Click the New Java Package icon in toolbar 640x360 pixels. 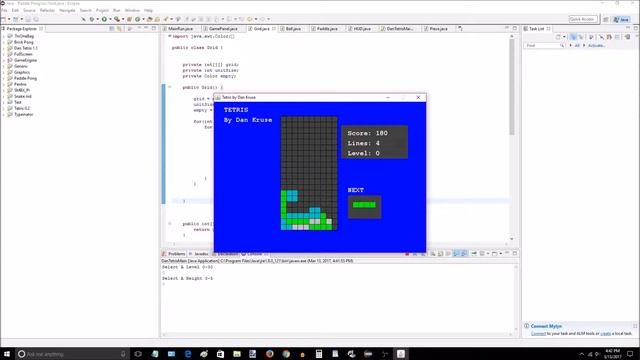(129, 19)
